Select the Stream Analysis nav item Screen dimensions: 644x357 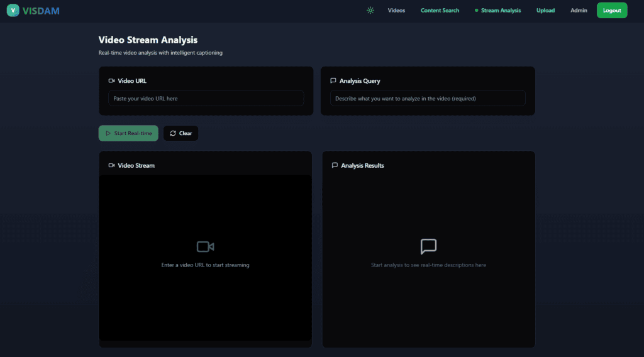[501, 10]
